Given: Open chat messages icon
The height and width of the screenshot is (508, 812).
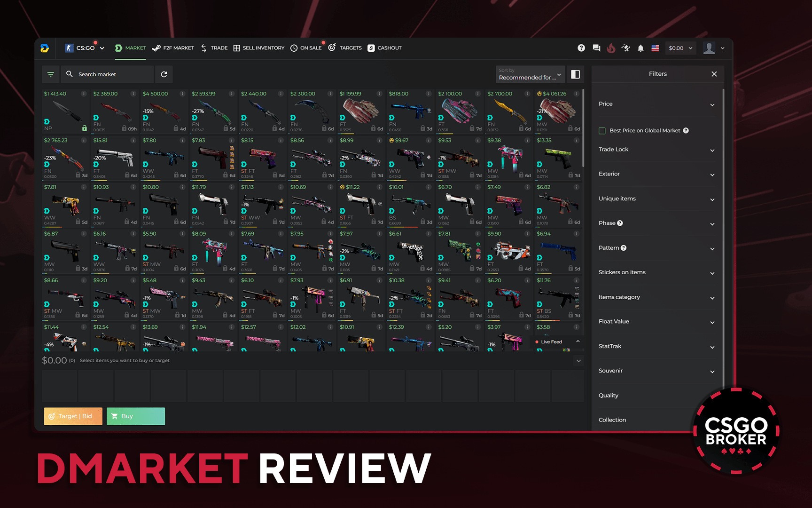Looking at the screenshot, I should 596,48.
